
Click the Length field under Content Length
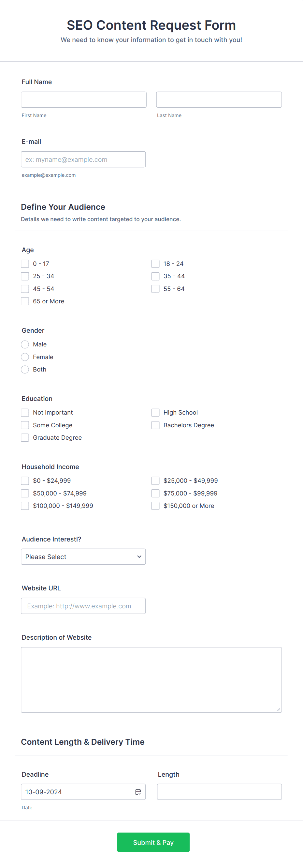coord(219,792)
